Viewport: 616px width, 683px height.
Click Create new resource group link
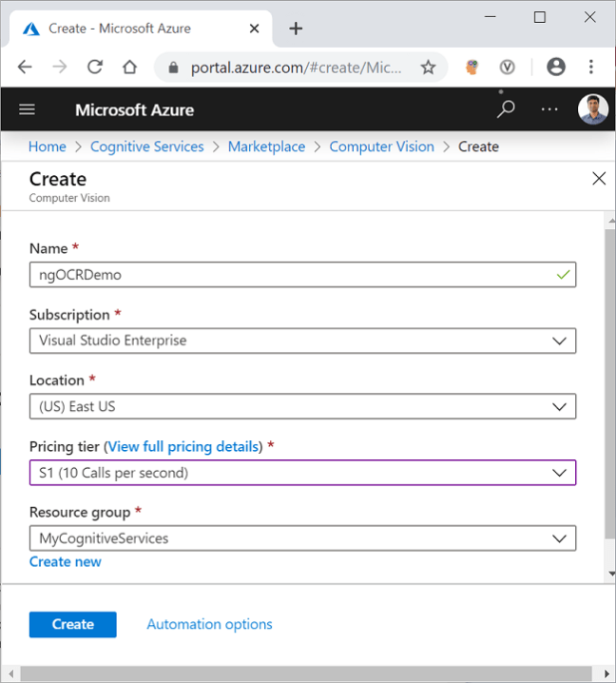(x=66, y=562)
